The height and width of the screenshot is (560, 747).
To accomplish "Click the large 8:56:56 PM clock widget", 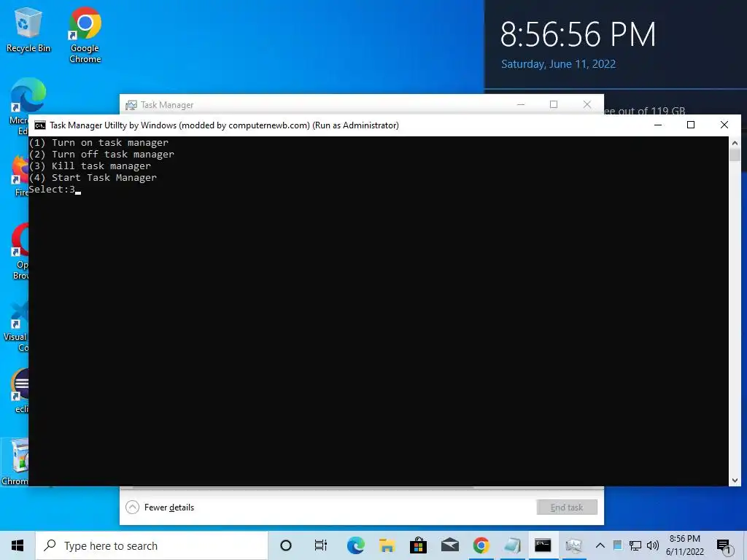I will tap(578, 35).
